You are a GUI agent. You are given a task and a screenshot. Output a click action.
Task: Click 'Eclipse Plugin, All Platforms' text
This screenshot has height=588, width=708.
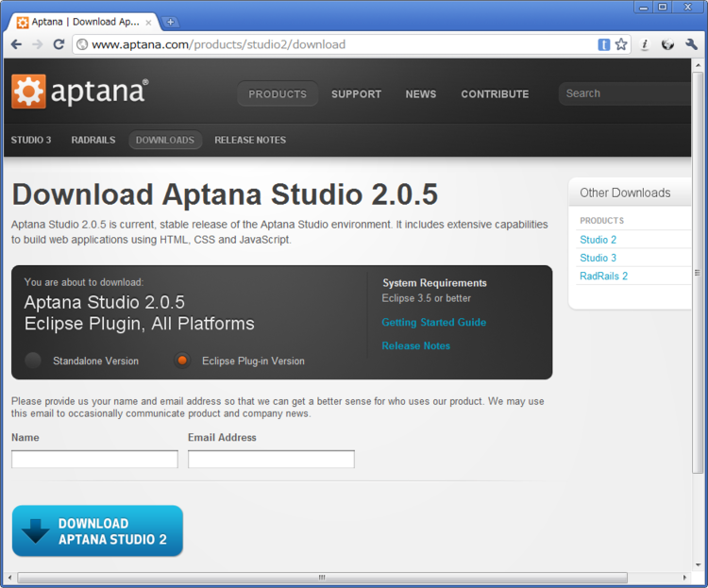click(x=139, y=324)
